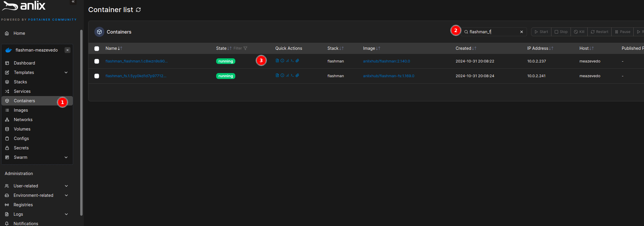Open flashman_fs.1.5yy0kd1d7p97712 container link

[136, 76]
